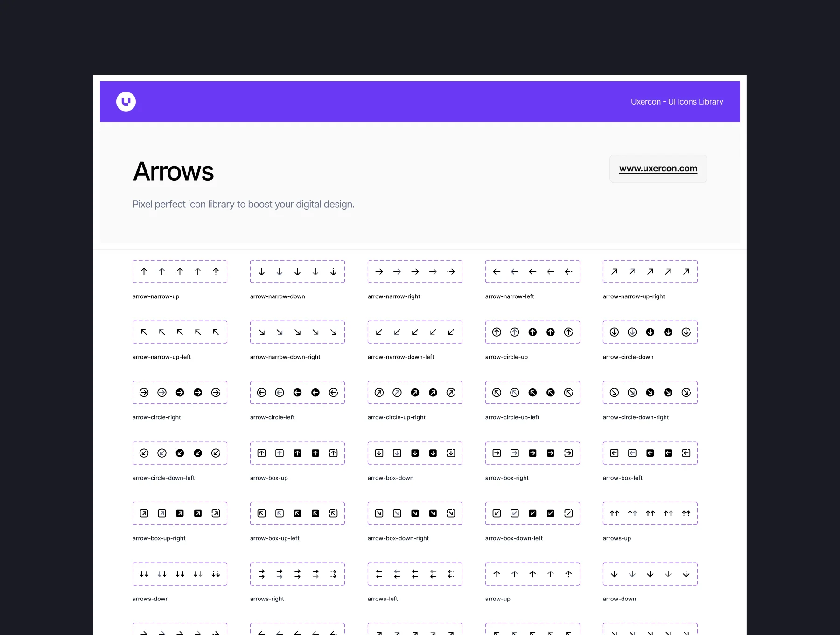This screenshot has width=840, height=635.
Task: Select the broken-line arrow-down icon variant
Action: tap(686, 574)
